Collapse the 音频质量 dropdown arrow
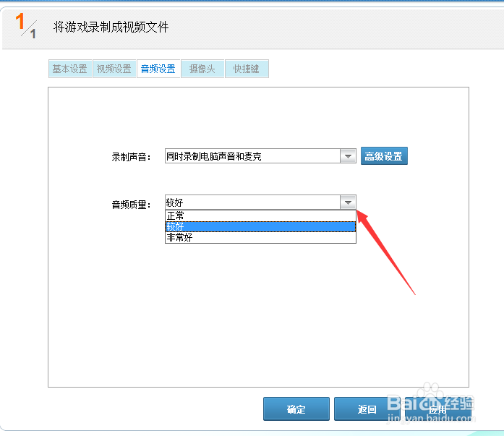The width and height of the screenshot is (504, 436). click(x=348, y=202)
